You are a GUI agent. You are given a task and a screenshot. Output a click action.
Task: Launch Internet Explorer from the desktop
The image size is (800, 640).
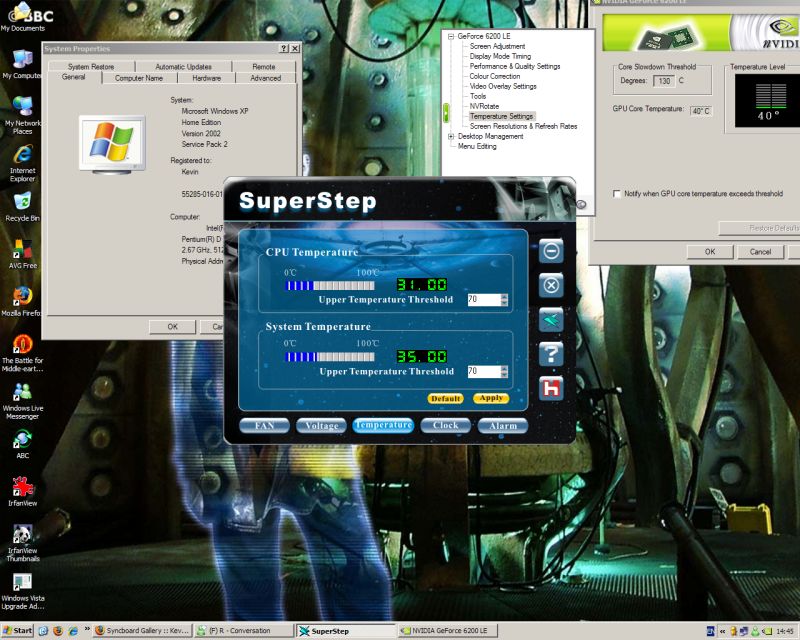(22, 163)
